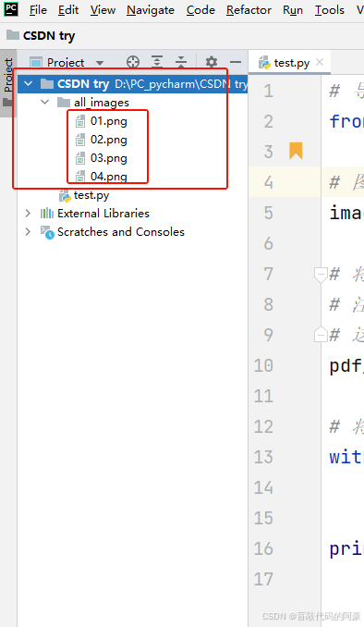Viewport: 364px width, 627px height.
Task: Open the Project panel gear settings
Action: [x=212, y=62]
